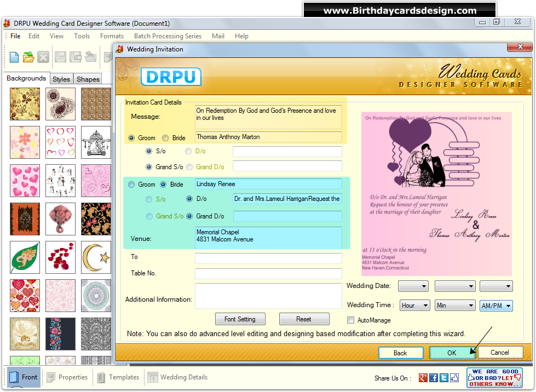Expand the Hour dropdown for Wedding Time
The width and height of the screenshot is (536, 392).
415,305
